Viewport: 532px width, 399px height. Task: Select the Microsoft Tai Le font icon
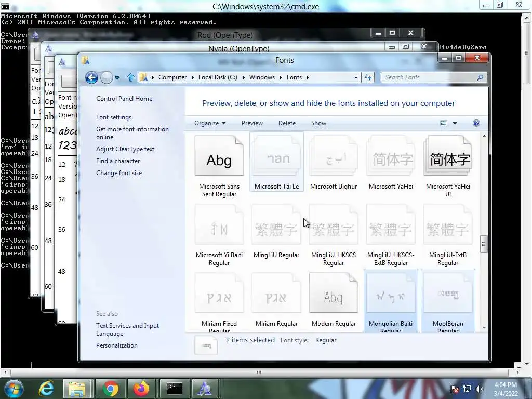(276, 156)
